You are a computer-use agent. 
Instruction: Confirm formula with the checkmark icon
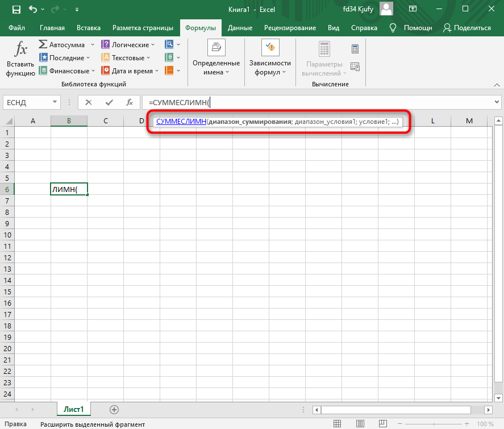tap(109, 102)
